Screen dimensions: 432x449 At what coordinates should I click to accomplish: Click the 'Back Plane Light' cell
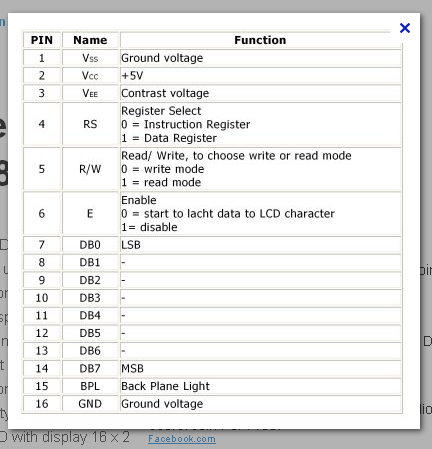pos(260,386)
